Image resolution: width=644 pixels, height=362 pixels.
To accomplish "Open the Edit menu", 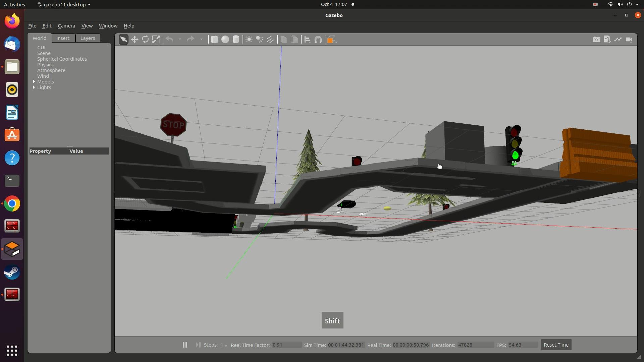I will click(47, 26).
